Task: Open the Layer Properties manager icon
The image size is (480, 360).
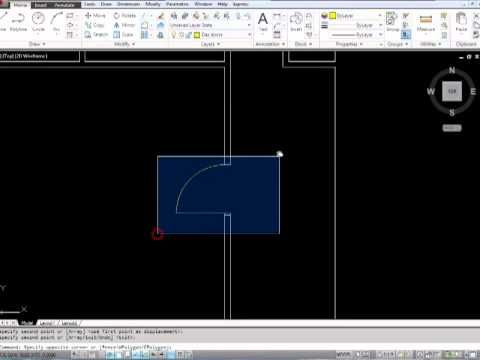Action: pos(174,16)
